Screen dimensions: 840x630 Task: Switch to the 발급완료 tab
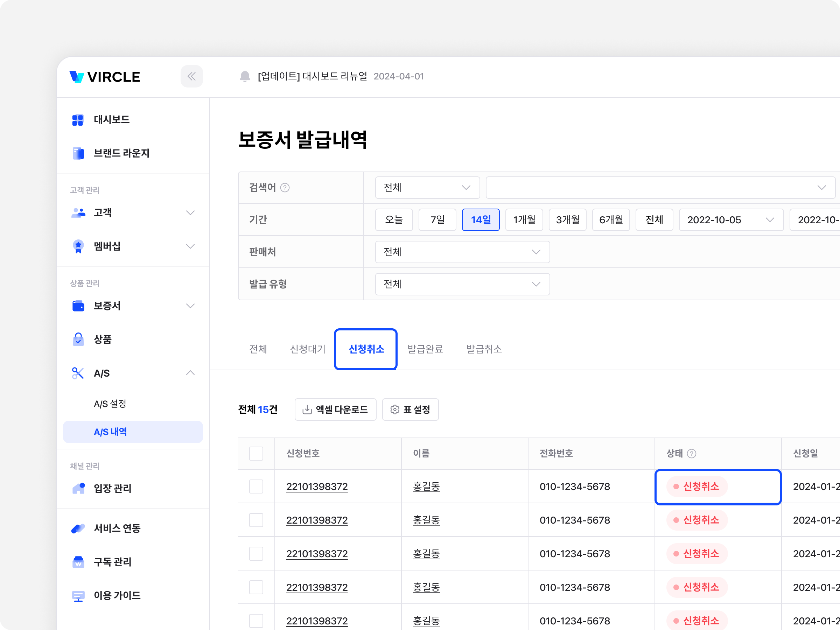click(x=425, y=349)
